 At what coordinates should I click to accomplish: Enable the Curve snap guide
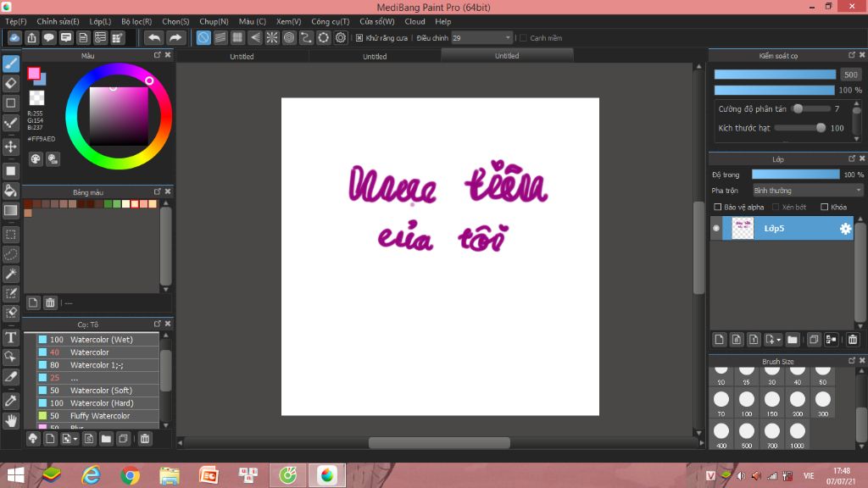306,37
